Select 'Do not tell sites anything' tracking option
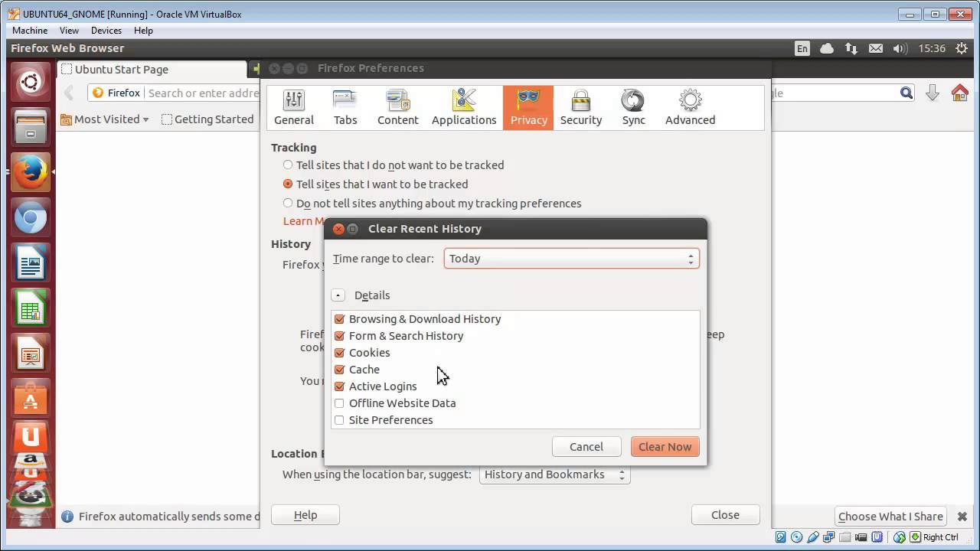This screenshot has height=551, width=980. click(x=288, y=203)
